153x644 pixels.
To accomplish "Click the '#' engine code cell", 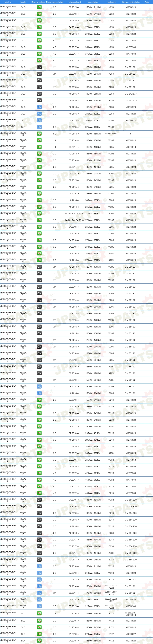I will point(130,134).
